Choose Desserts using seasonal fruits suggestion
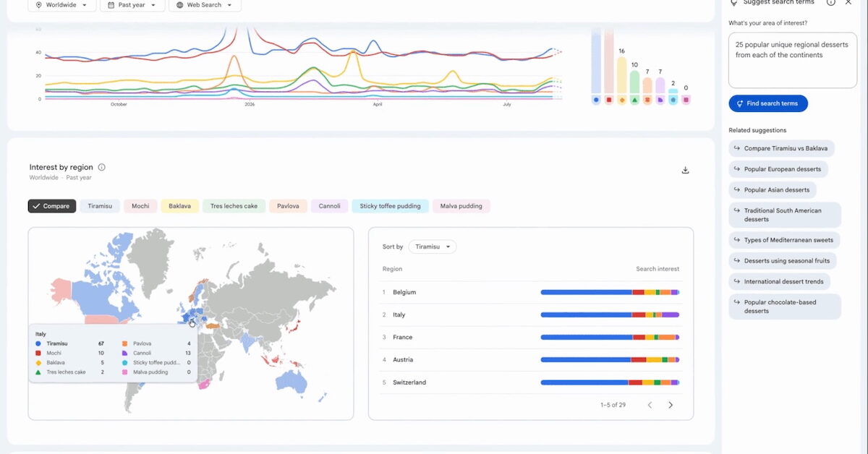Viewport: 868px width, 454px height. 783,261
